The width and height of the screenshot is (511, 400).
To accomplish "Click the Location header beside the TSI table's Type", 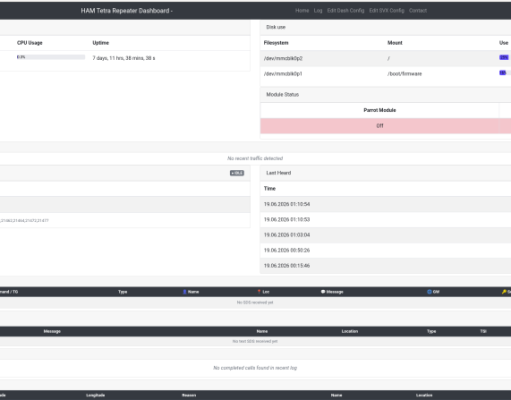I will [x=350, y=331].
